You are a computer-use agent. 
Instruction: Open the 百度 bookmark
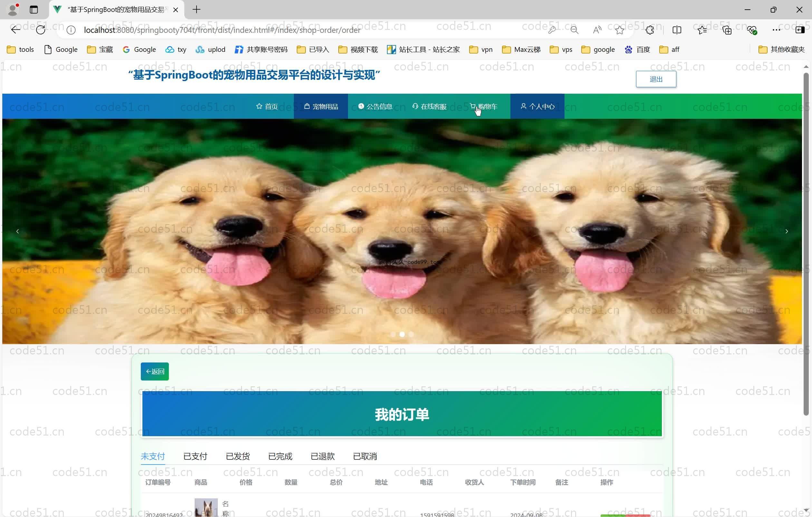click(637, 50)
